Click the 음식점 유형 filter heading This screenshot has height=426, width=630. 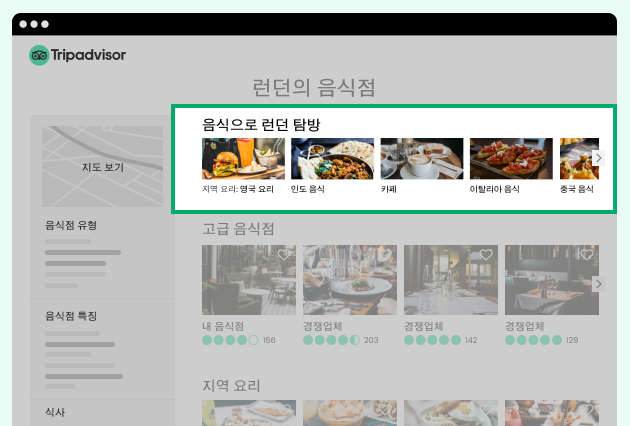(x=71, y=225)
